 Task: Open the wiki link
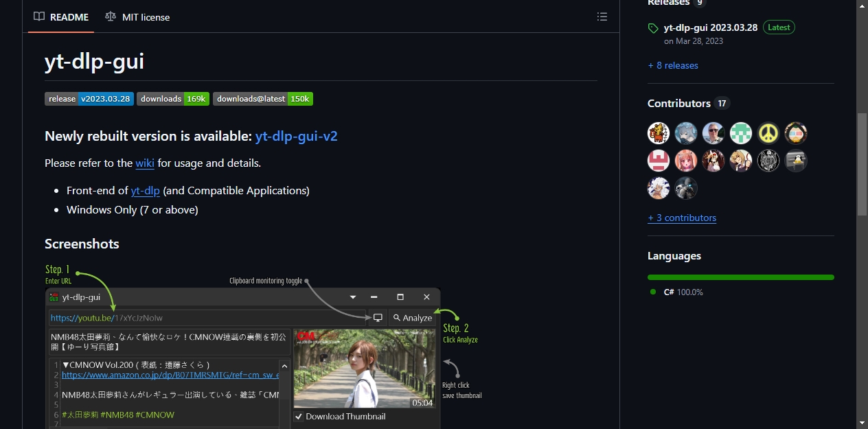[x=145, y=163]
